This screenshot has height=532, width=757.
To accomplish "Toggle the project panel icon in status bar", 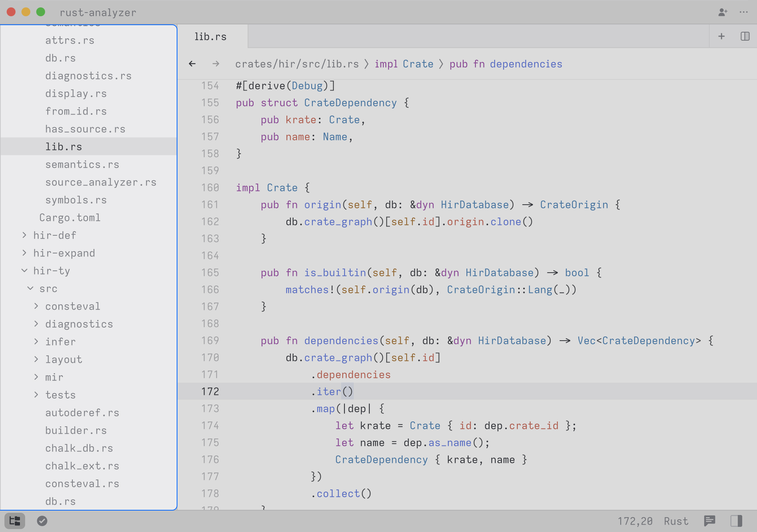I will (x=15, y=521).
